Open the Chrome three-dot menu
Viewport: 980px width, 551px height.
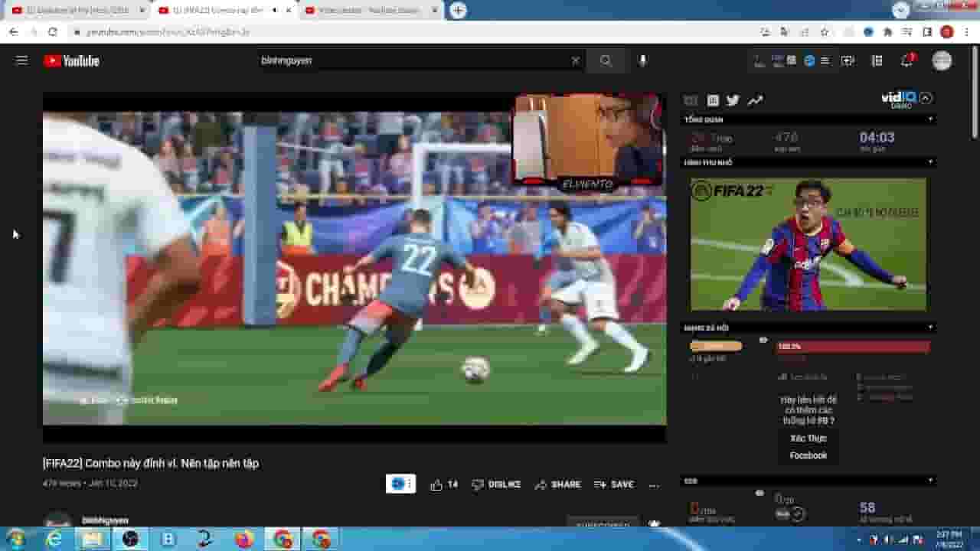(968, 32)
